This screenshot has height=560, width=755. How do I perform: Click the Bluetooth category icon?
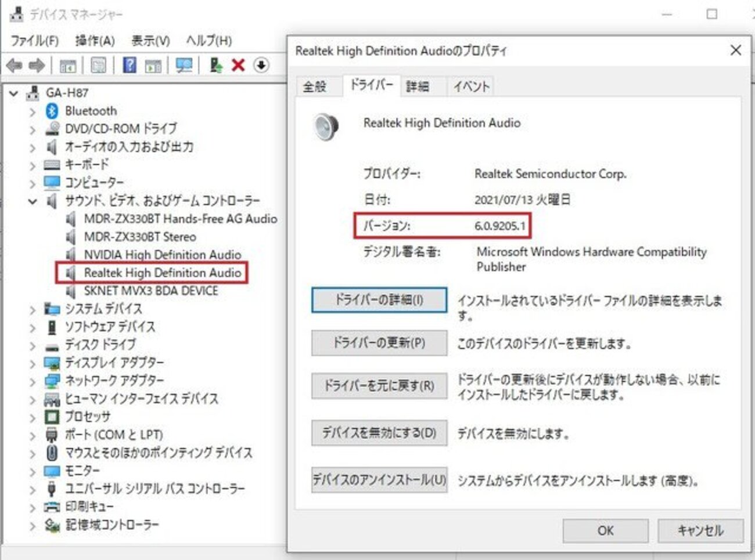(52, 111)
